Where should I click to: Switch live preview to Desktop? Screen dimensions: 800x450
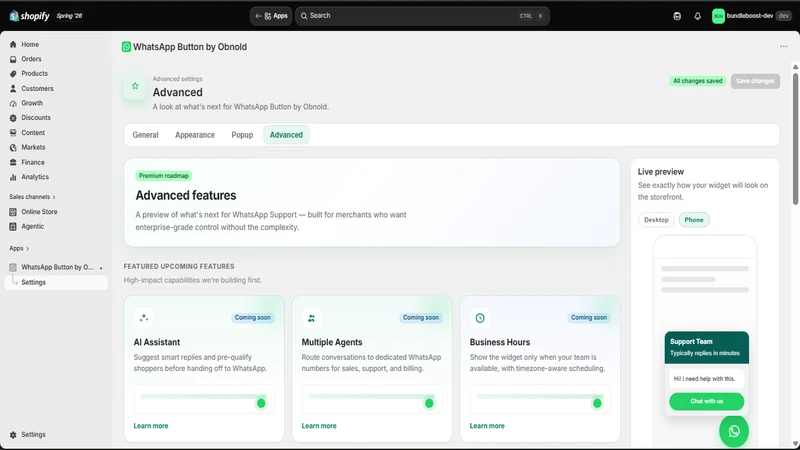click(x=656, y=220)
